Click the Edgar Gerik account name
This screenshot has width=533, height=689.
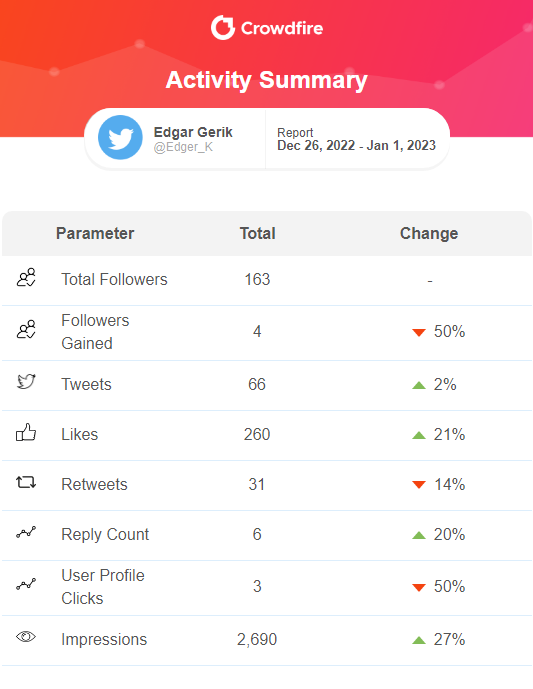coord(193,132)
